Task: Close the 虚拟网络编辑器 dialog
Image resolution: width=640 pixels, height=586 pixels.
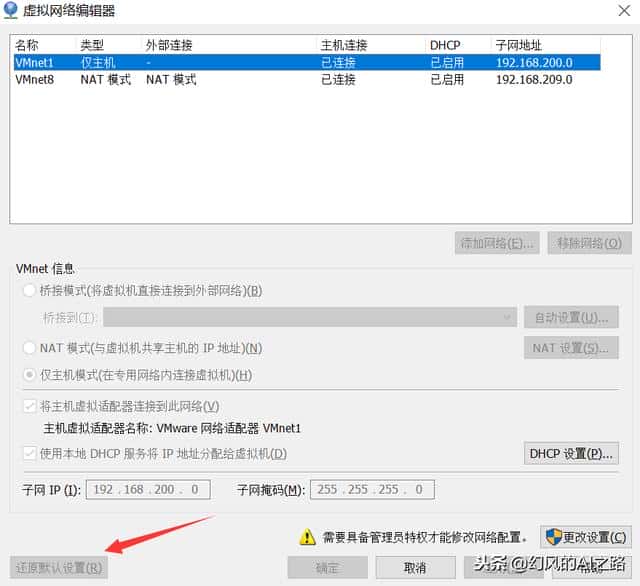Action: (624, 11)
